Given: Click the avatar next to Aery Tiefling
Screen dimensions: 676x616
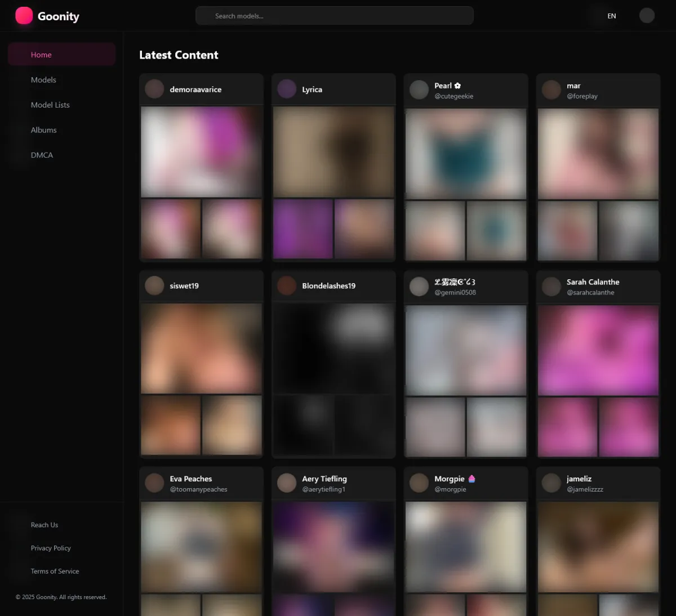Looking at the screenshot, I should click(x=287, y=483).
